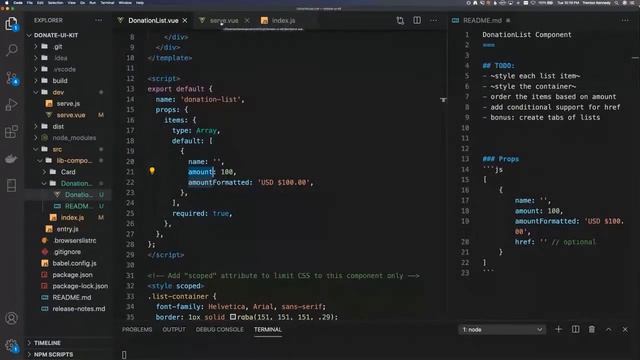Open package-lock.json in explorer
The height and width of the screenshot is (360, 640).
pyautogui.click(x=80, y=286)
